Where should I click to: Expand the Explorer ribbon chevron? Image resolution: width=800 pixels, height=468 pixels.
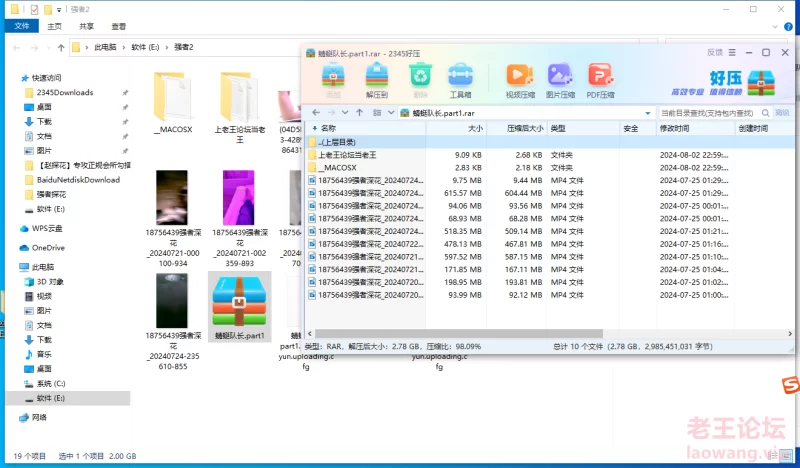(775, 27)
